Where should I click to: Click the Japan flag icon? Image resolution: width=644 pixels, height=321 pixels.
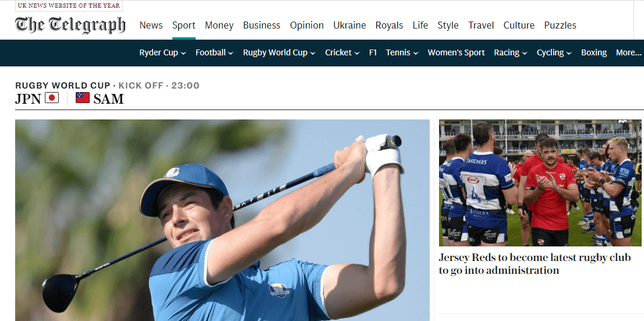tap(52, 98)
